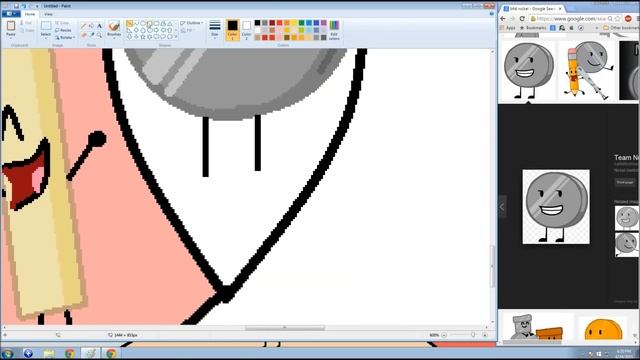The height and width of the screenshot is (360, 640).
Task: Expand the Select dropdown arrow
Action: pos(46,38)
